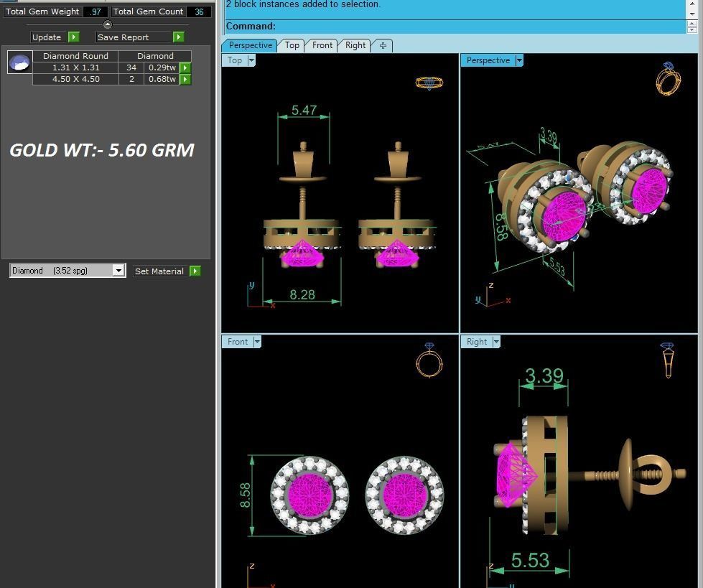
Task: Click the green arrow next to Update
Action: point(73,37)
